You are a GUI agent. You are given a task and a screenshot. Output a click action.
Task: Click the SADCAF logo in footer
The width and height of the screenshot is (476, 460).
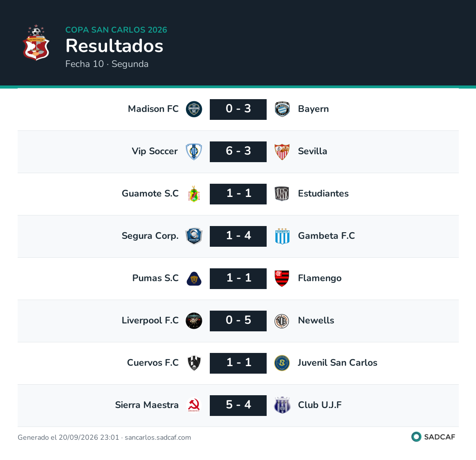click(433, 437)
